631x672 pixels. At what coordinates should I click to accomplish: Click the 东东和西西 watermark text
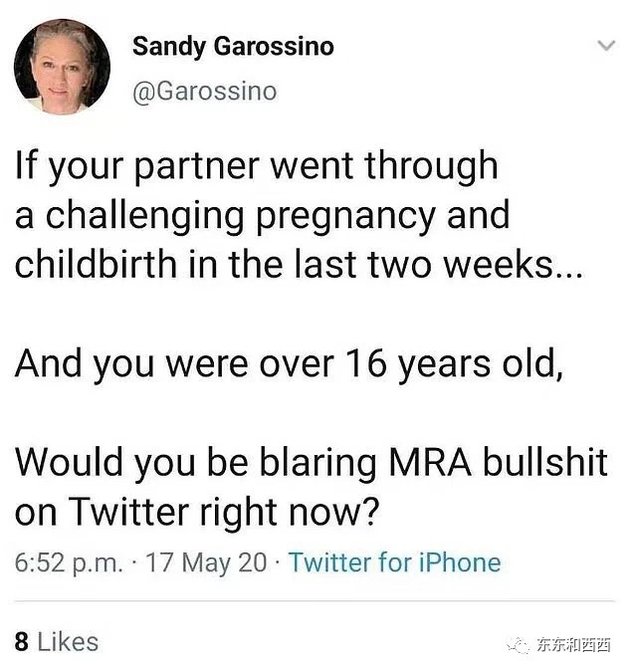tap(573, 644)
